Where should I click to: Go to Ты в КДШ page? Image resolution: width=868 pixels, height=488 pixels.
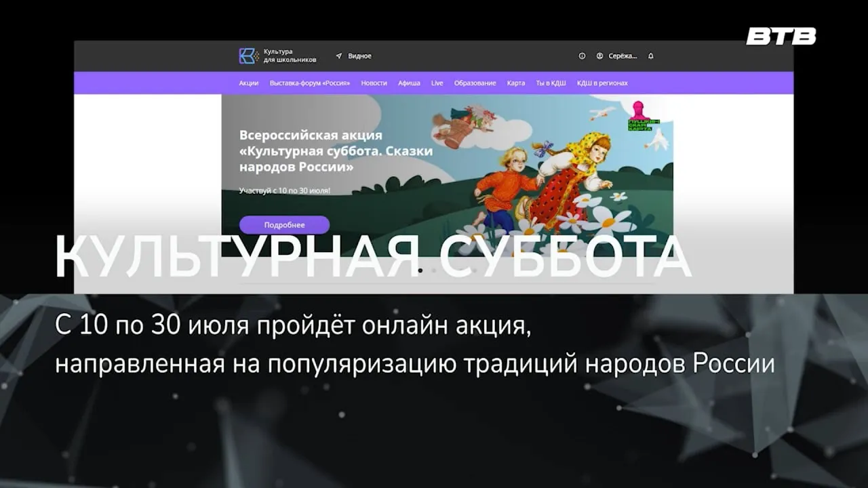click(551, 83)
